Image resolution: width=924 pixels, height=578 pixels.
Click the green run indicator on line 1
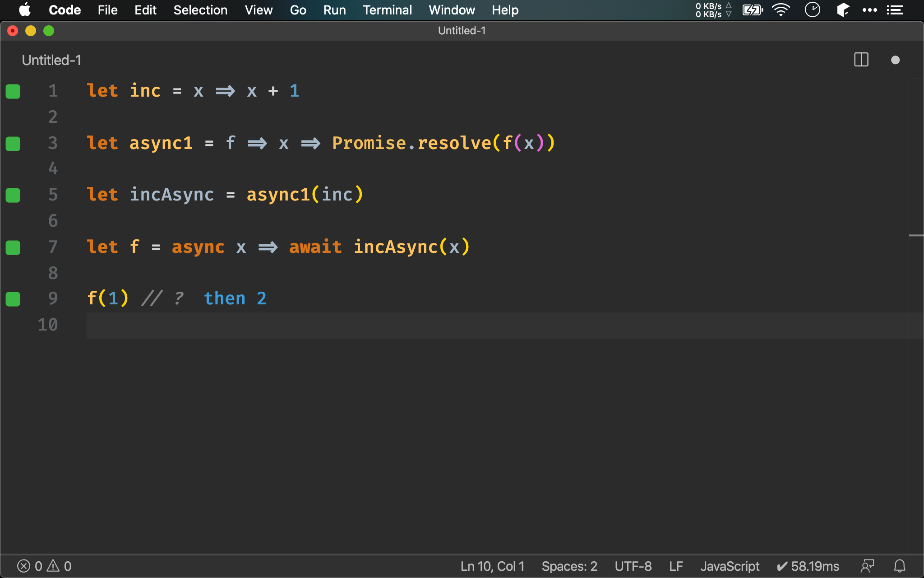point(13,91)
